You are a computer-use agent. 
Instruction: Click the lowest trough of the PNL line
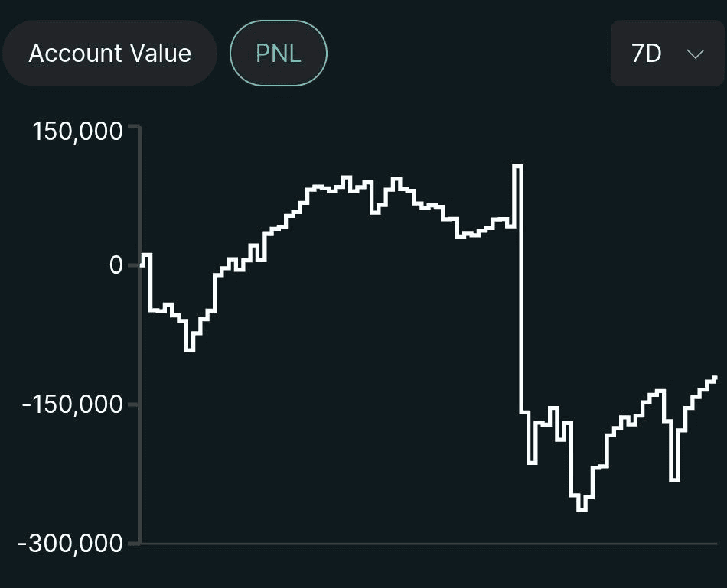(582, 509)
